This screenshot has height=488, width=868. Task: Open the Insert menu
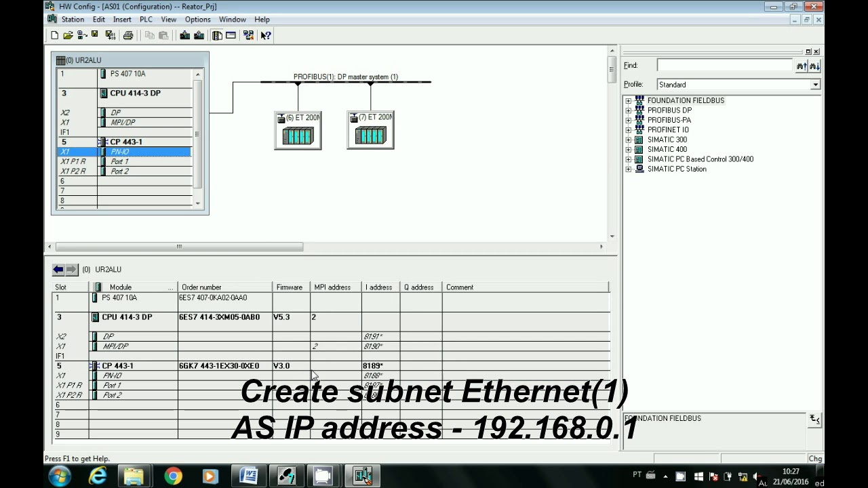[x=122, y=20]
